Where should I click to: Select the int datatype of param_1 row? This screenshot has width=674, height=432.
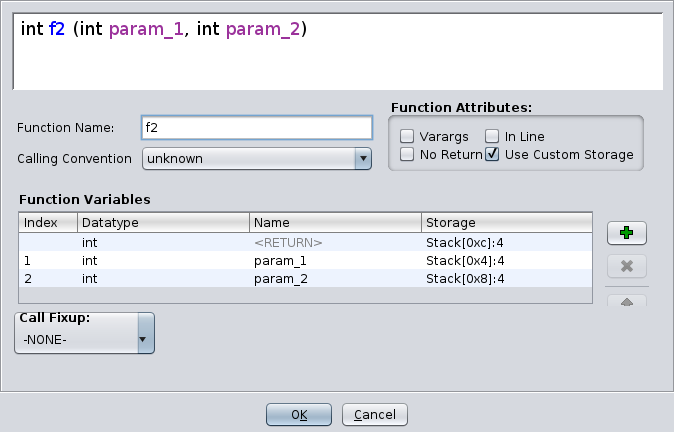click(163, 260)
